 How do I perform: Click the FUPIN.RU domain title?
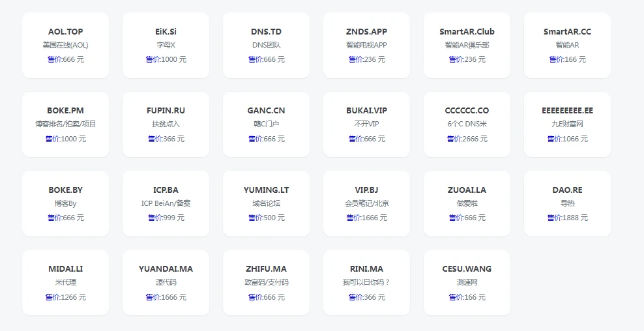point(166,111)
